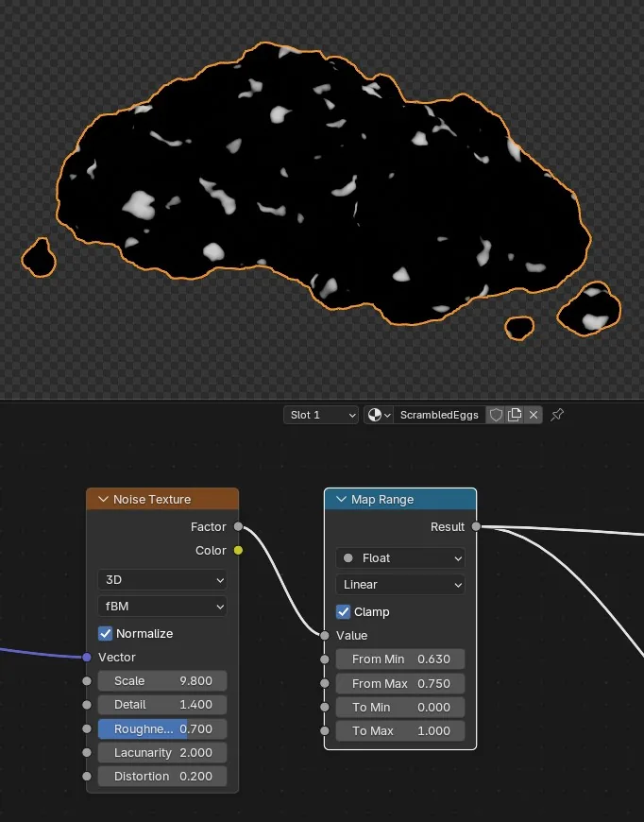
Task: Open the Linear interpolation dropdown
Action: (400, 585)
